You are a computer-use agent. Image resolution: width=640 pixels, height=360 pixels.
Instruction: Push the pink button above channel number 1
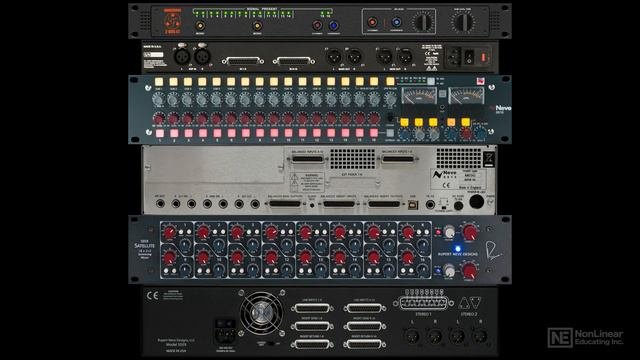(x=160, y=133)
